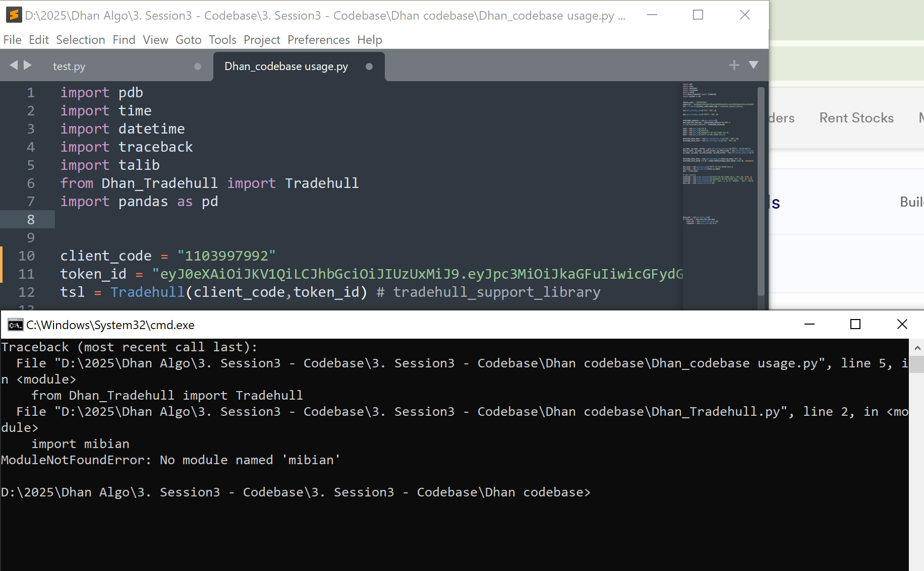Open the Tools menu

tap(222, 40)
